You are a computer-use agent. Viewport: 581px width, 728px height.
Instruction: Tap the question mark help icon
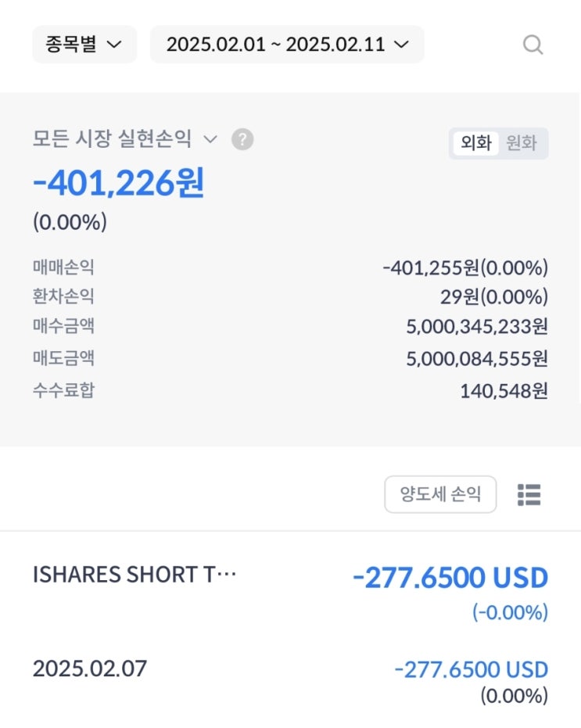coord(242,139)
